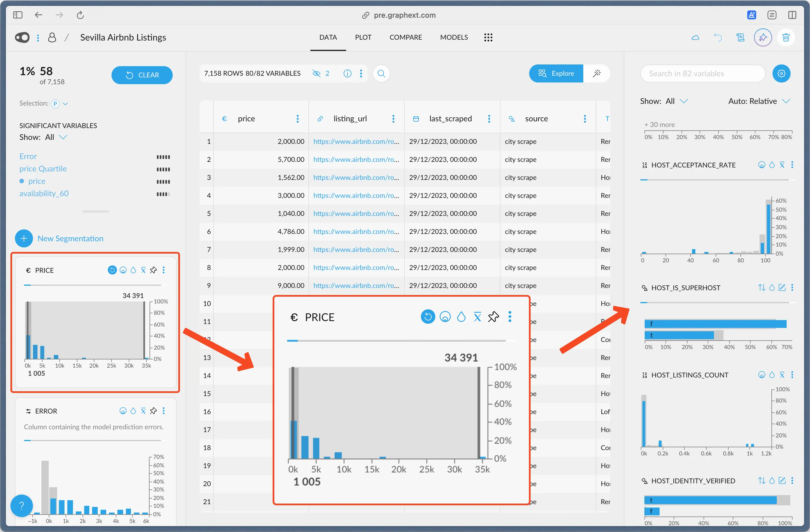
Task: Open the apps grid icon next to MODELS
Action: point(488,37)
